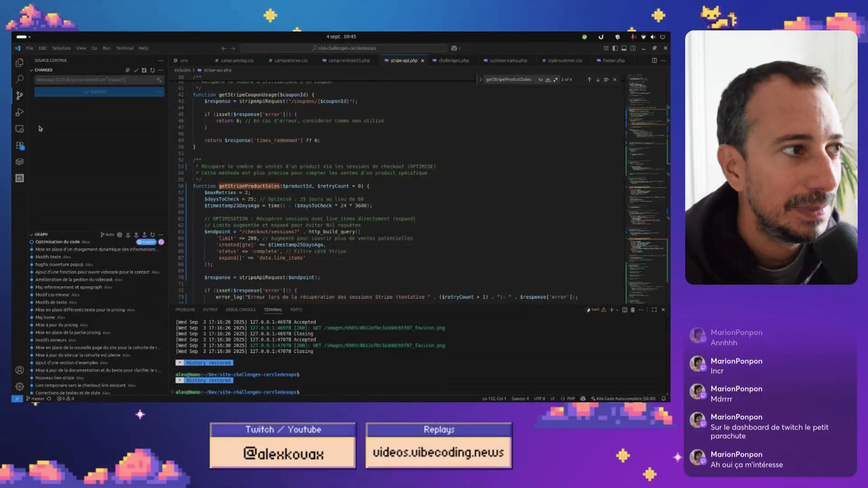868x488 pixels.
Task: Open the Search view in activity bar
Action: click(19, 79)
